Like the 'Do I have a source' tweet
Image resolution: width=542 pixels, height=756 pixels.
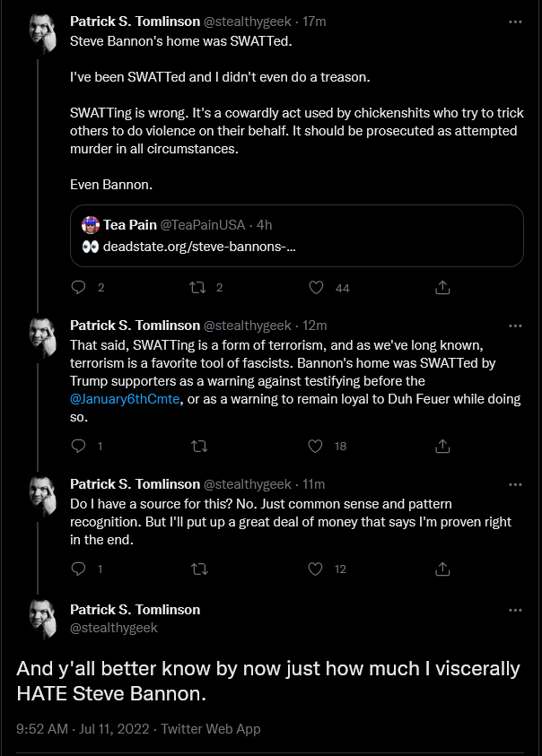[x=315, y=569]
